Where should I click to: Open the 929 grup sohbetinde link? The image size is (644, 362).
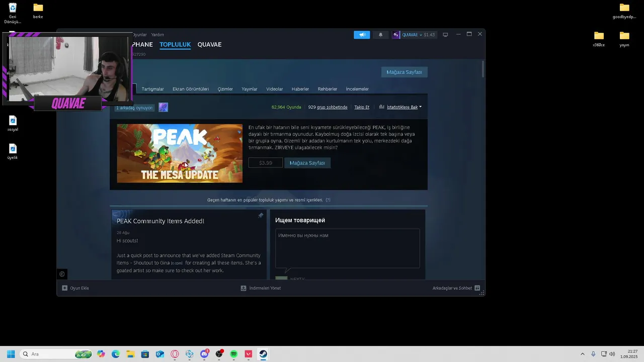point(328,107)
